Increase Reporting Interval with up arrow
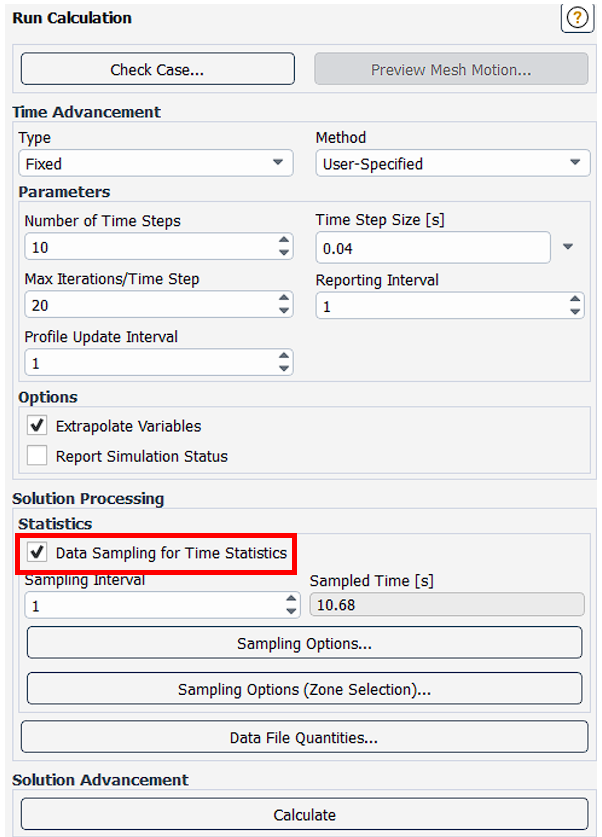The image size is (602, 837). click(575, 299)
